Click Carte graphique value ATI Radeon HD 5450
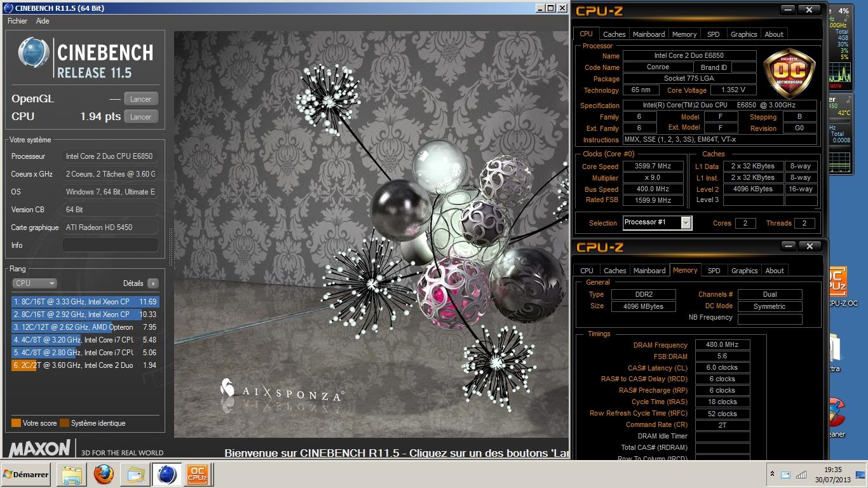Viewport: 868px width, 488px height. 111,227
